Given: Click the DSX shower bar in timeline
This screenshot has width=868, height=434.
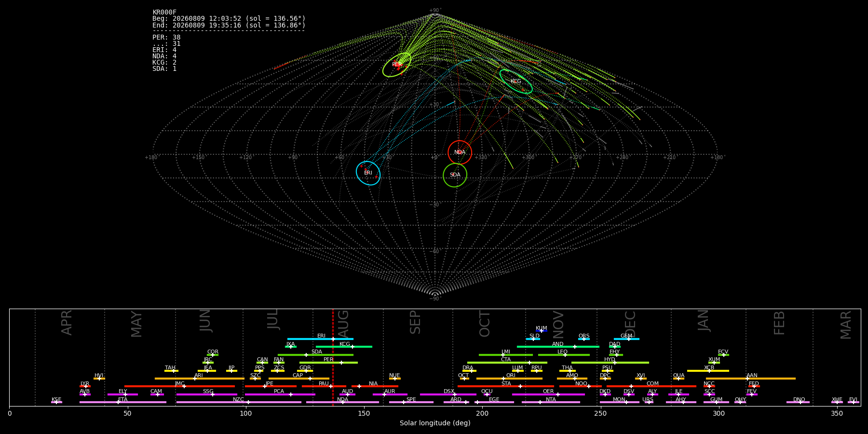Looking at the screenshot, I should 448,394.
